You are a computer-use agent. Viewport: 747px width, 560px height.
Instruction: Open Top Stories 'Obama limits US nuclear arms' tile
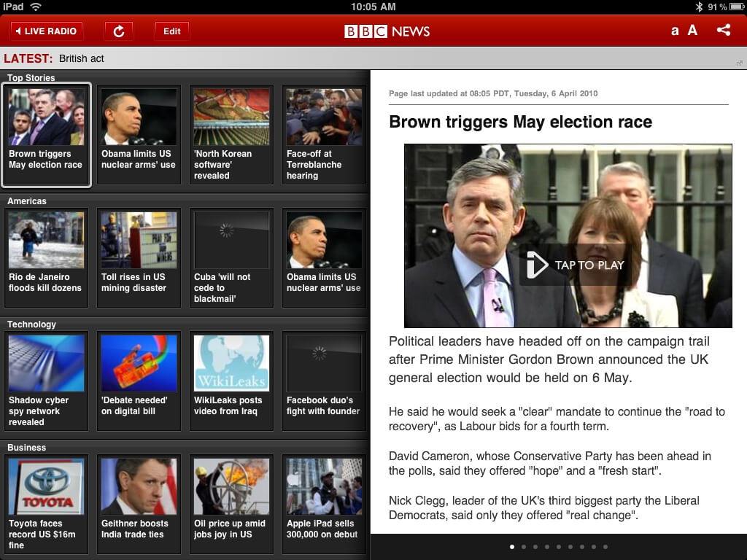pos(139,135)
